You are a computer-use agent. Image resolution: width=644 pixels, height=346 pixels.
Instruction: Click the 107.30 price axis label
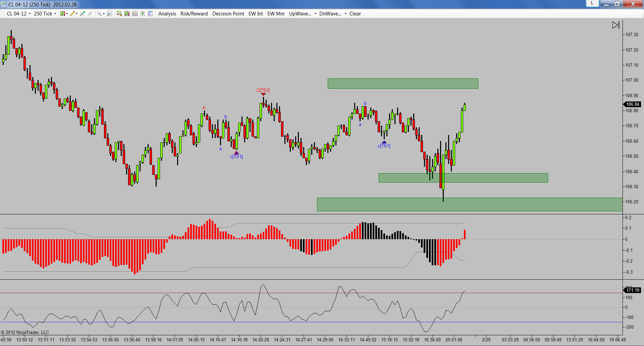click(x=632, y=34)
